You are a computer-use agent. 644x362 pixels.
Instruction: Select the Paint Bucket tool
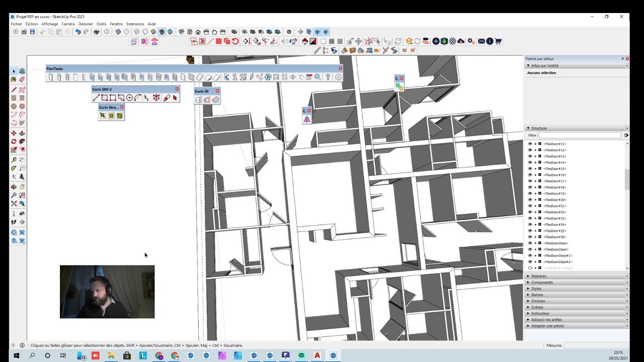(x=14, y=79)
